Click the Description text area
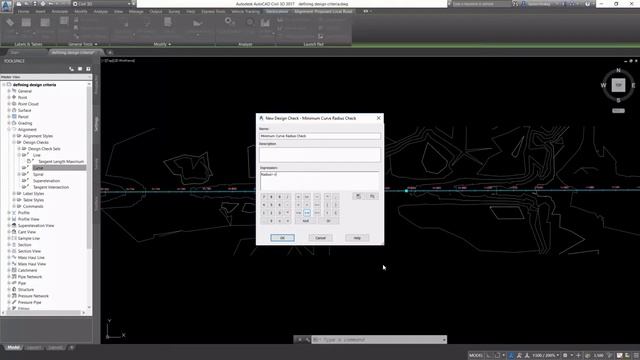This screenshot has height=360, width=640. pyautogui.click(x=320, y=154)
